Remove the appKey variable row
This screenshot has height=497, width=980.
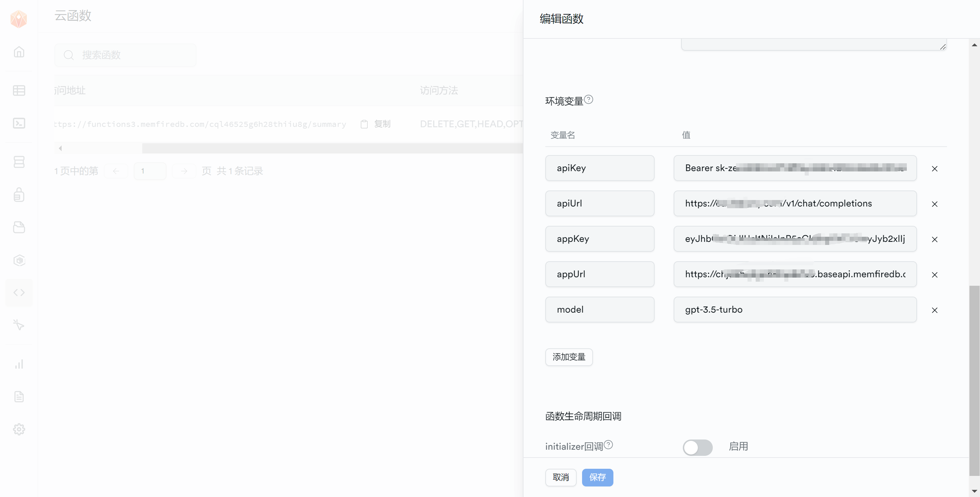click(x=935, y=239)
